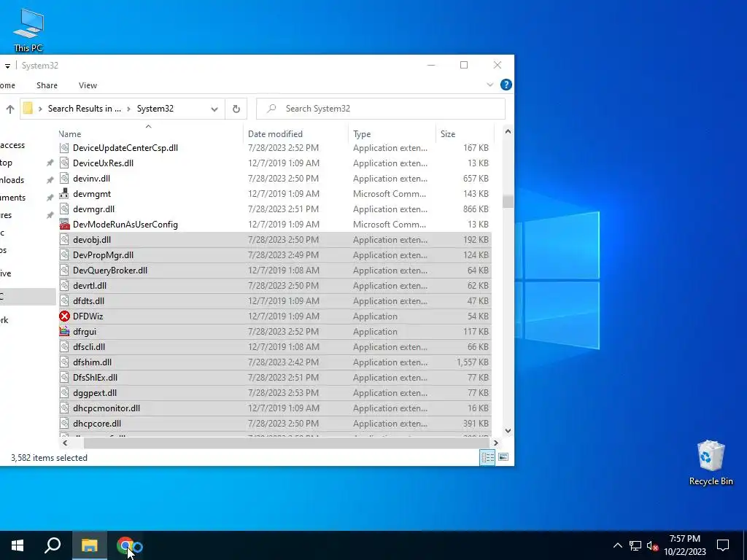This screenshot has height=560, width=747.
Task: Select the DFDWiz application icon
Action: coord(64,316)
